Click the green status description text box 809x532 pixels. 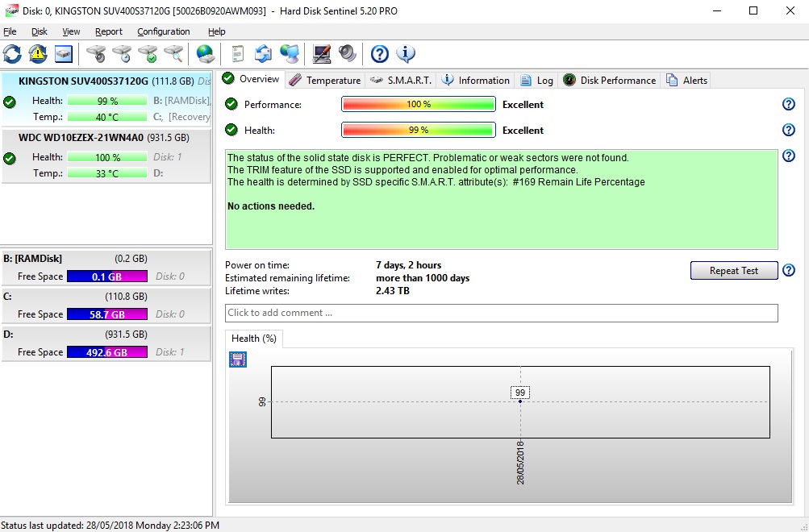click(502, 200)
